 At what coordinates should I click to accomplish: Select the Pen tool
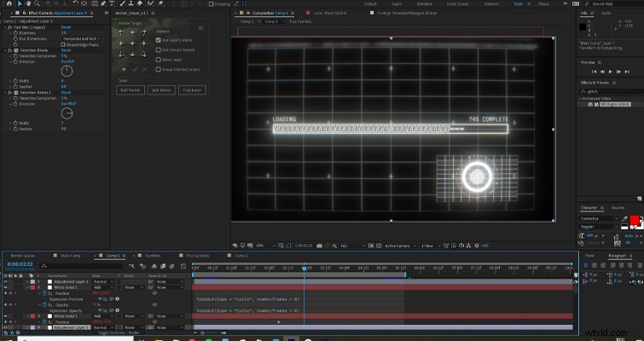coord(103,3)
